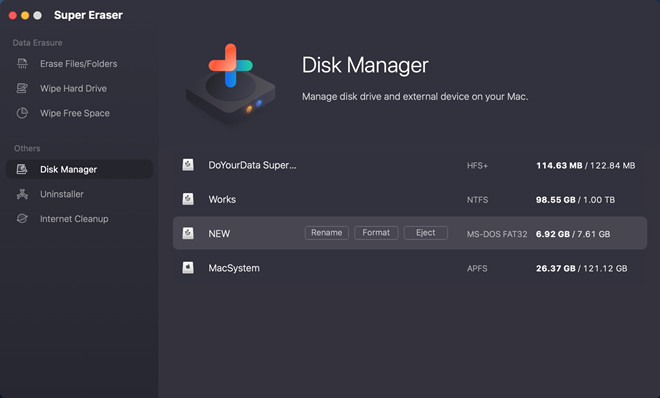Rename the NEW drive
The width and height of the screenshot is (660, 398).
[x=327, y=233]
